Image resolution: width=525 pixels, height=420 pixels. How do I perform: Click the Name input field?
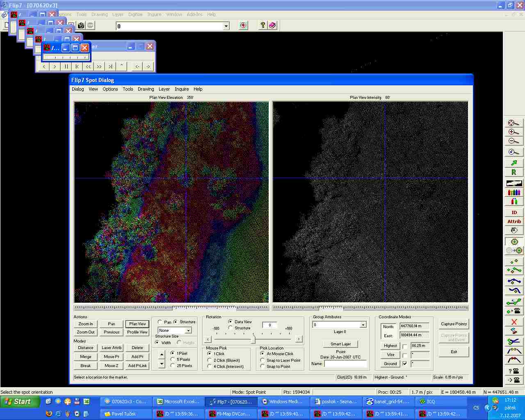click(345, 364)
